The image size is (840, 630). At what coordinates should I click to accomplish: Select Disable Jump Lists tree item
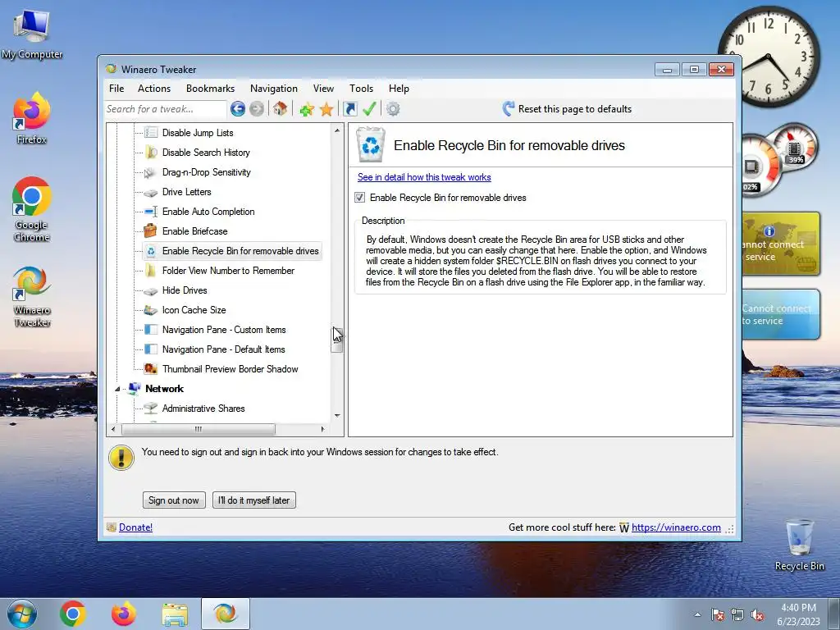[x=198, y=132]
